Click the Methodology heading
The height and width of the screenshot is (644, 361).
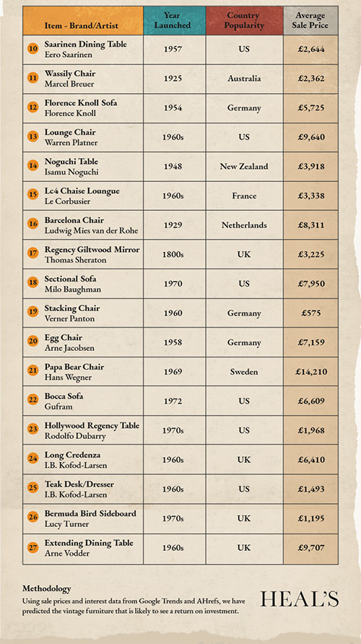pyautogui.click(x=47, y=588)
